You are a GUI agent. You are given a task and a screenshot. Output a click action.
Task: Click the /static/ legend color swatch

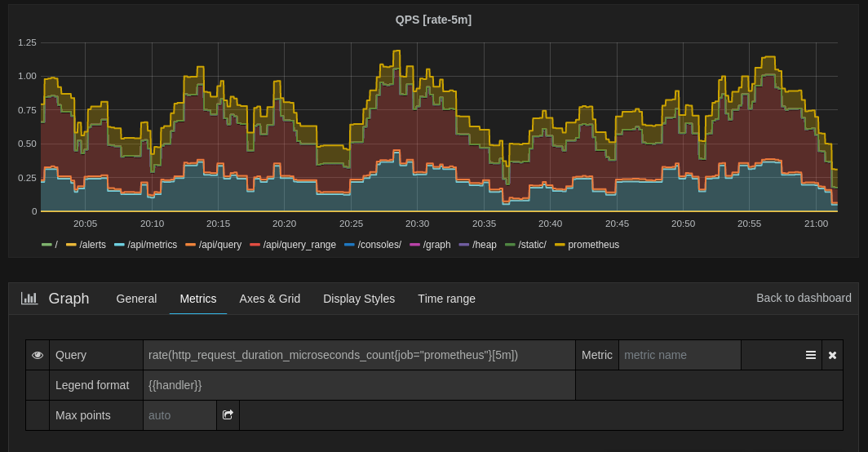(510, 245)
